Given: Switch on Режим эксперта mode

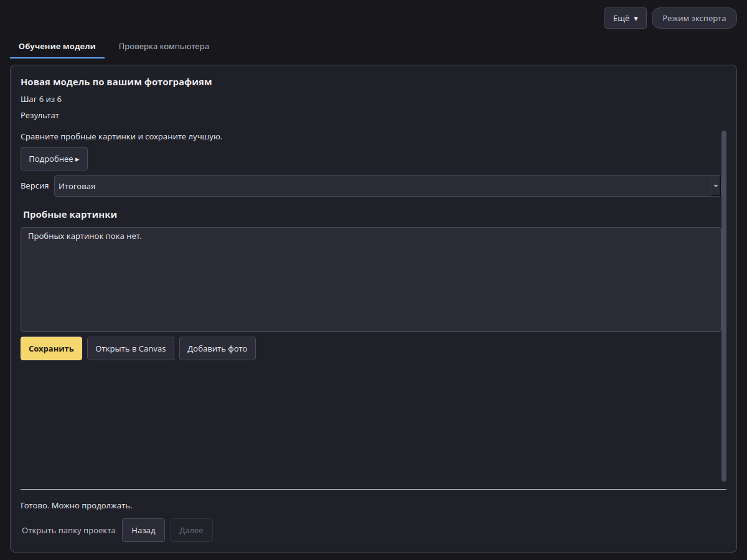Looking at the screenshot, I should [694, 18].
